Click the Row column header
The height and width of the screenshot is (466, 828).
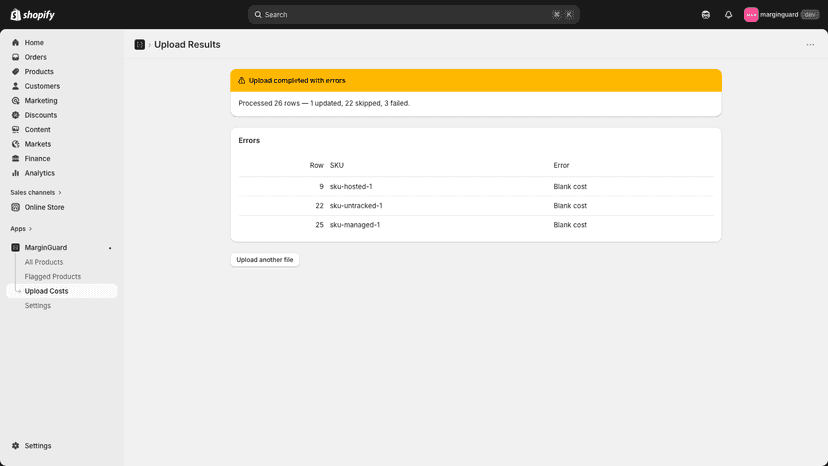tap(316, 165)
